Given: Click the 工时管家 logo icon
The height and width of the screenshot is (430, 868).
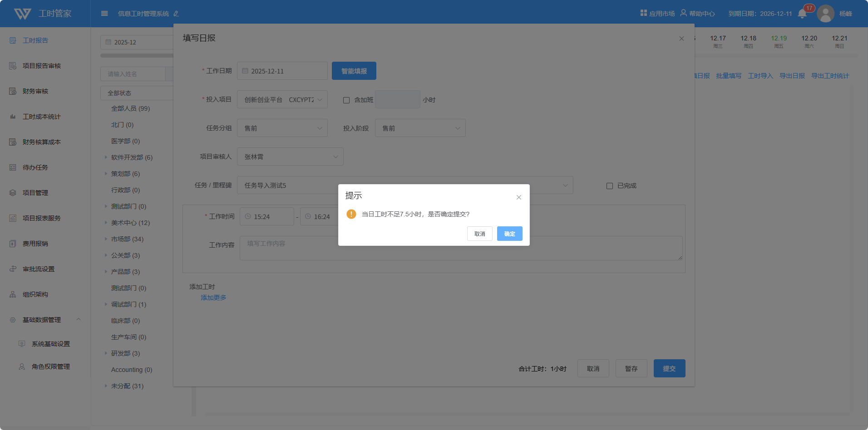Looking at the screenshot, I should point(23,14).
